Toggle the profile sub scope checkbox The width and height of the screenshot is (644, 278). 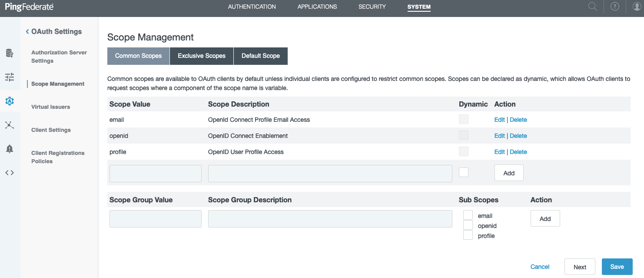pyautogui.click(x=468, y=234)
